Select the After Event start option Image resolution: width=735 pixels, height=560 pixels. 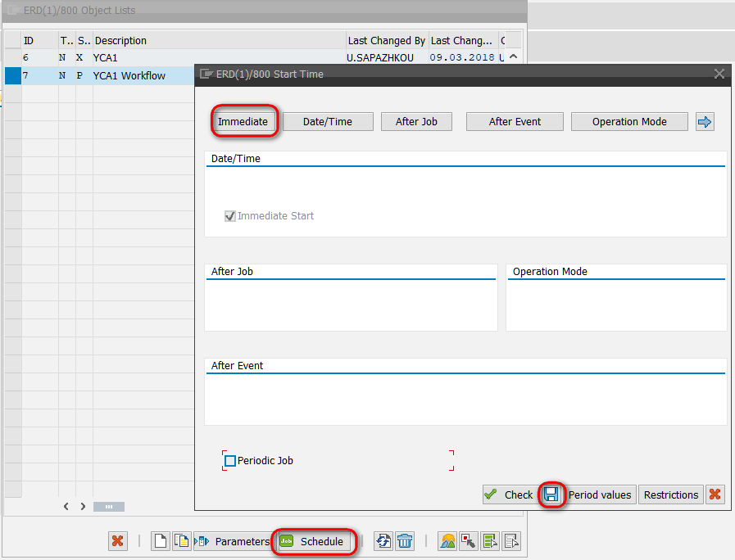pos(515,122)
